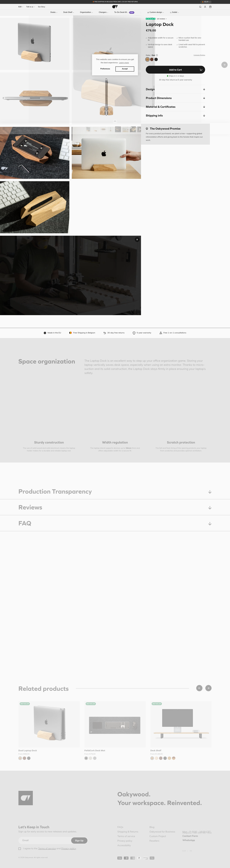Click the Oakywood Promise tree icon
This screenshot has height=868, width=230.
[147, 129]
